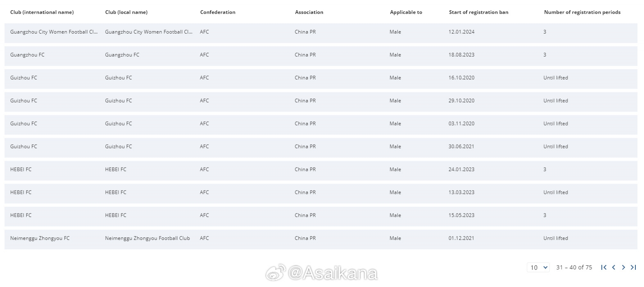The width and height of the screenshot is (644, 287).
Task: Select the Guangzhou FC row
Action: (x=321, y=56)
